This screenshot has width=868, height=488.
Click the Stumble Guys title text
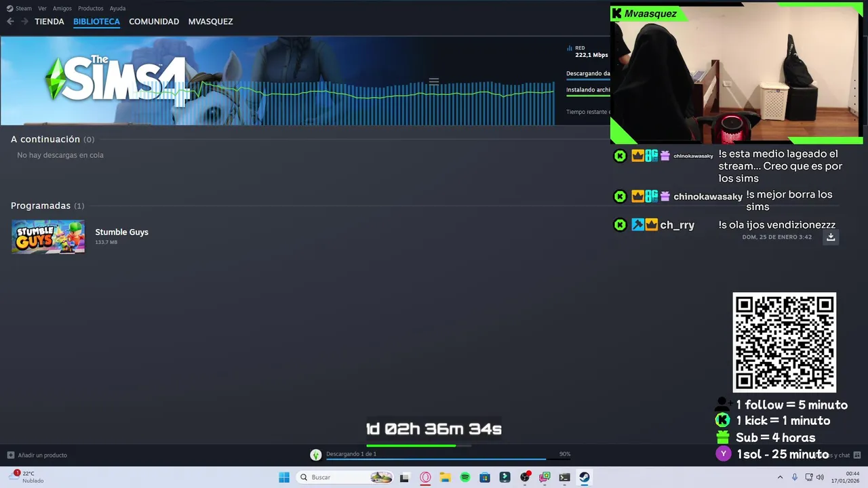[x=121, y=232]
